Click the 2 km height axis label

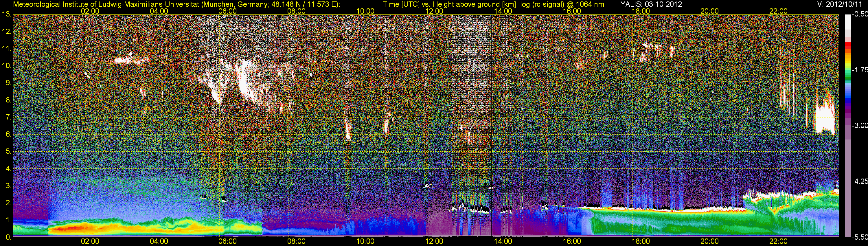pyautogui.click(x=8, y=203)
